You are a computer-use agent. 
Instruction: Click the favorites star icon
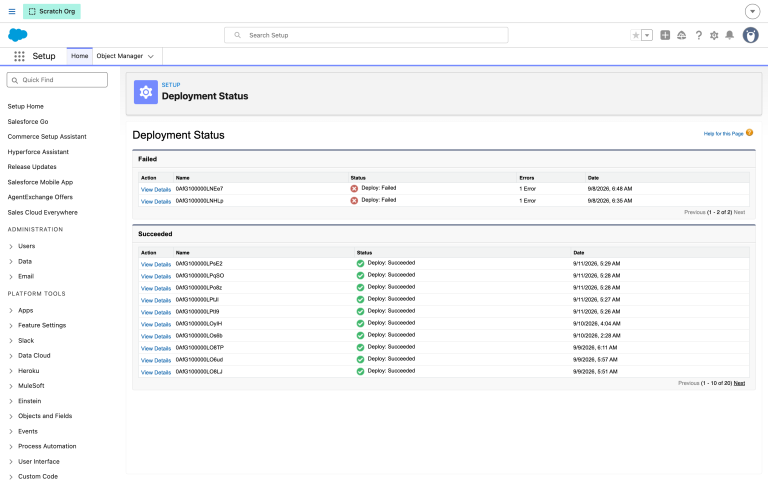tap(636, 35)
